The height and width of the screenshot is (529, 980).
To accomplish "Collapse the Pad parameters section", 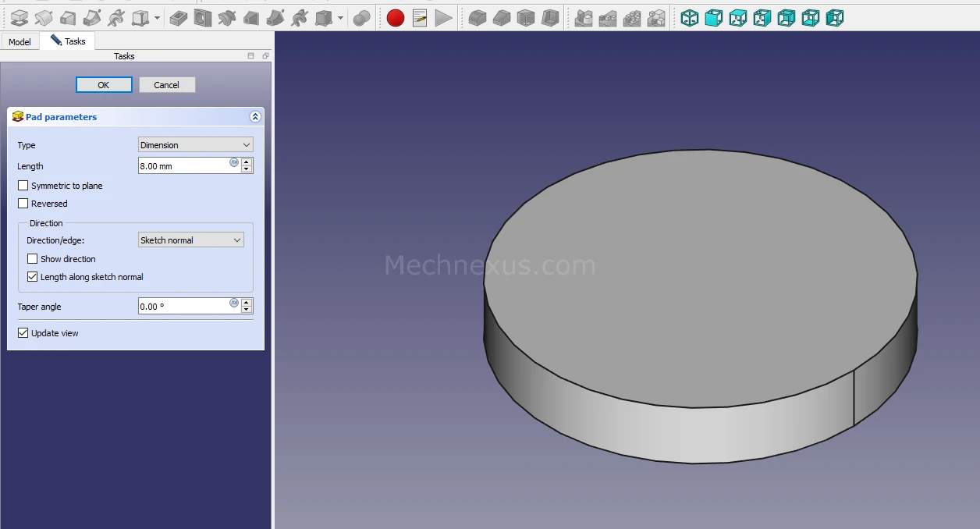I will (254, 117).
